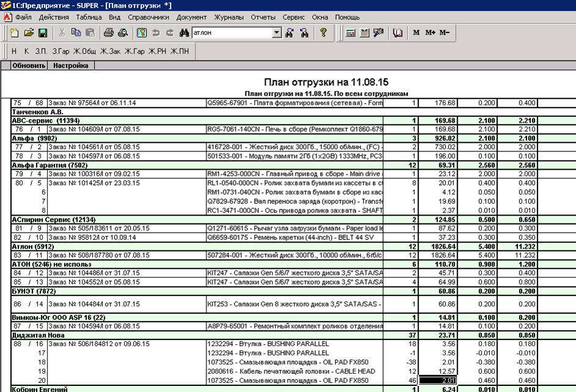Click the Copy icon in toolbar
The height and width of the screenshot is (392, 576).
(x=76, y=33)
